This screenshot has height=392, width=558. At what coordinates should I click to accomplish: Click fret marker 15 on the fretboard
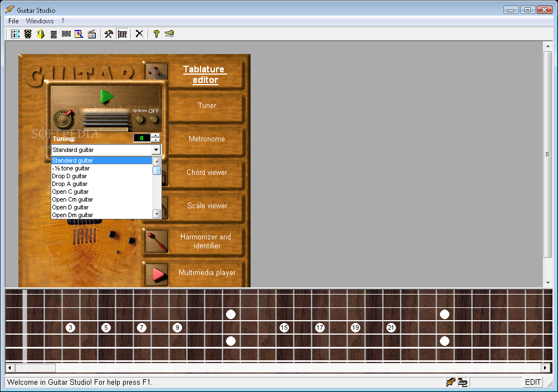point(284,327)
